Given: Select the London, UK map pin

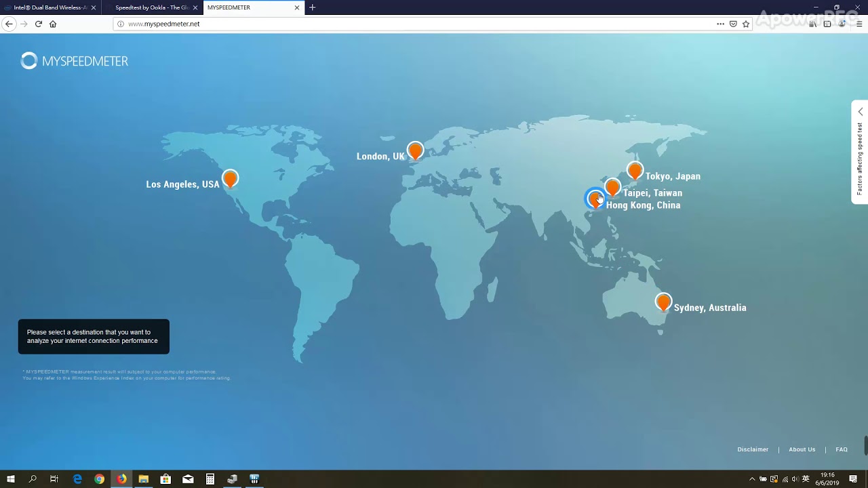Looking at the screenshot, I should [x=415, y=150].
